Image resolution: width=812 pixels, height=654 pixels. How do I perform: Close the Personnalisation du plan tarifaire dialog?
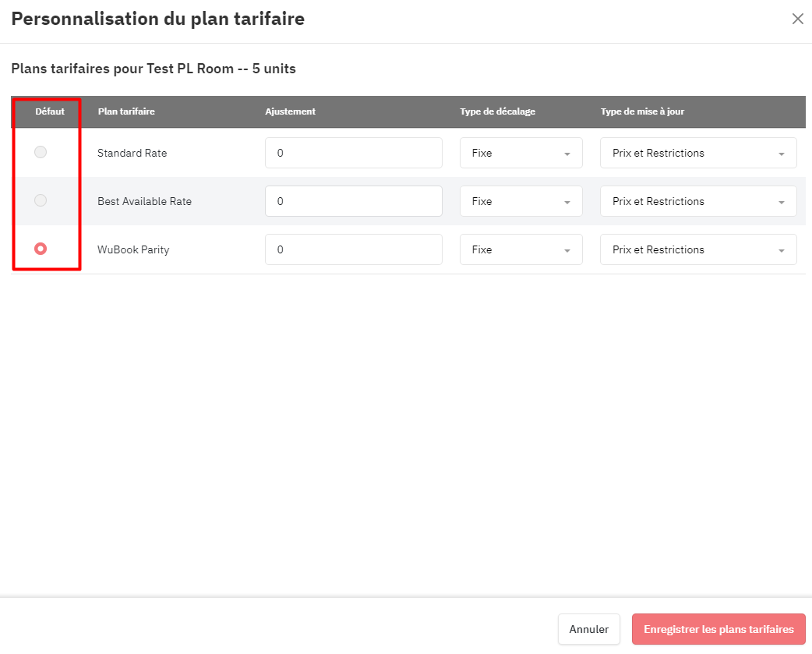pos(797,19)
